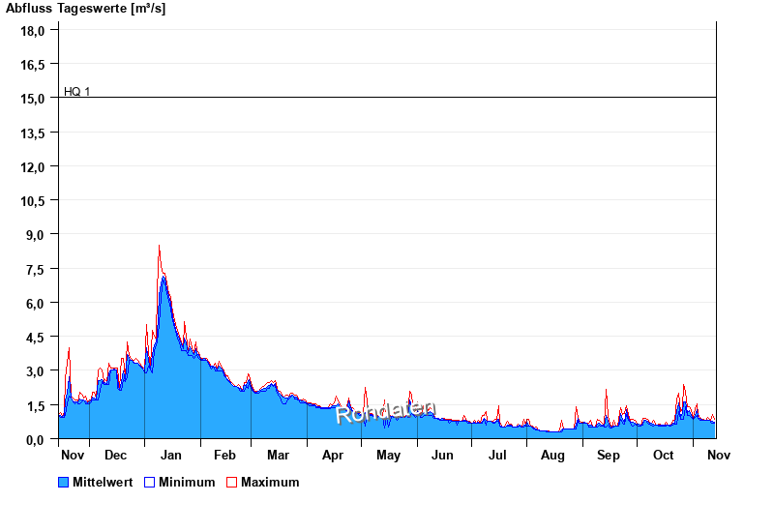Select the Mittelwert legend label
This screenshot has height=532, width=774.
point(103,482)
